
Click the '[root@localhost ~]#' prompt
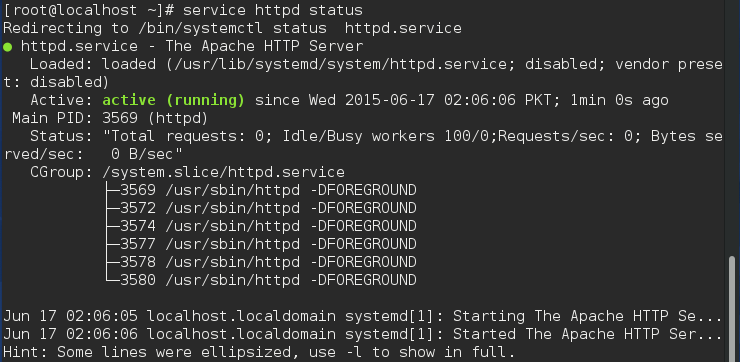pos(88,10)
